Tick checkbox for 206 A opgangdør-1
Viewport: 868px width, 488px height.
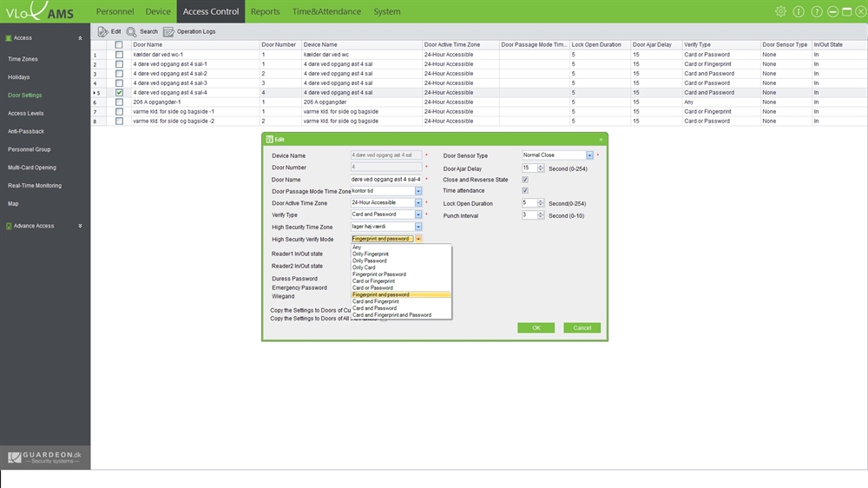tap(119, 102)
